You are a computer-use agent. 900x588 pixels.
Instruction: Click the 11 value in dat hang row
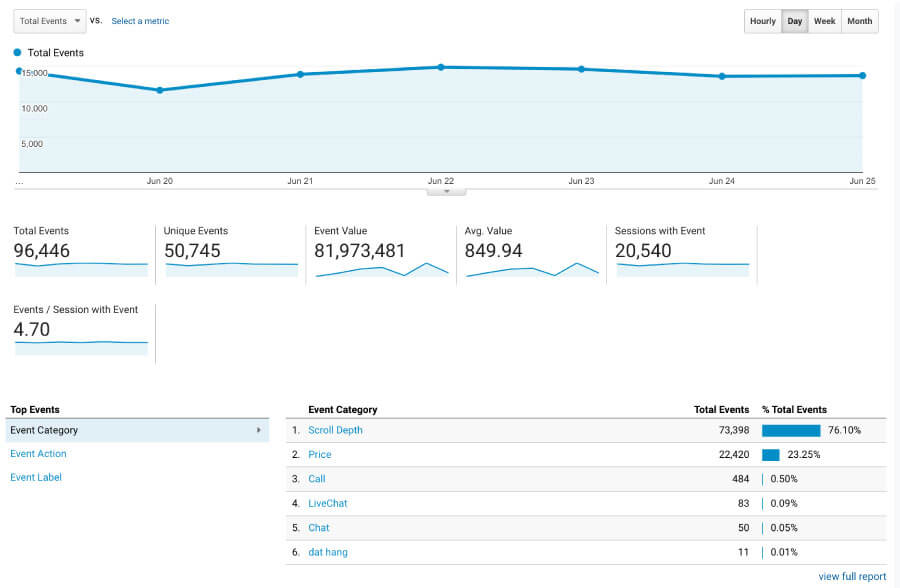(743, 552)
